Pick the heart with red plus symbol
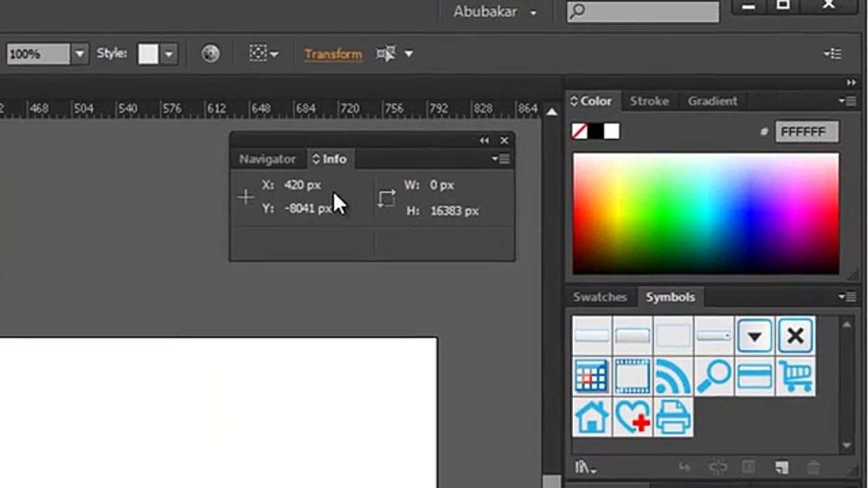This screenshot has height=488, width=868. pos(632,417)
